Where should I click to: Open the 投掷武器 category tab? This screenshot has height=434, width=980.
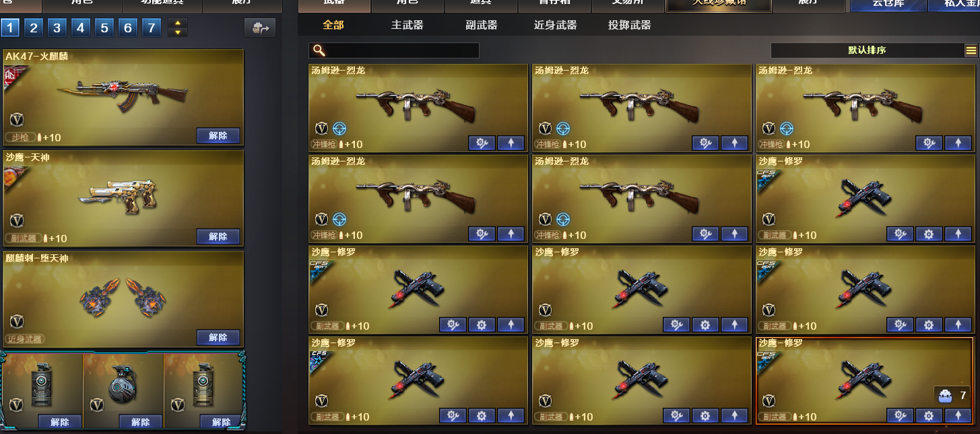tap(630, 25)
